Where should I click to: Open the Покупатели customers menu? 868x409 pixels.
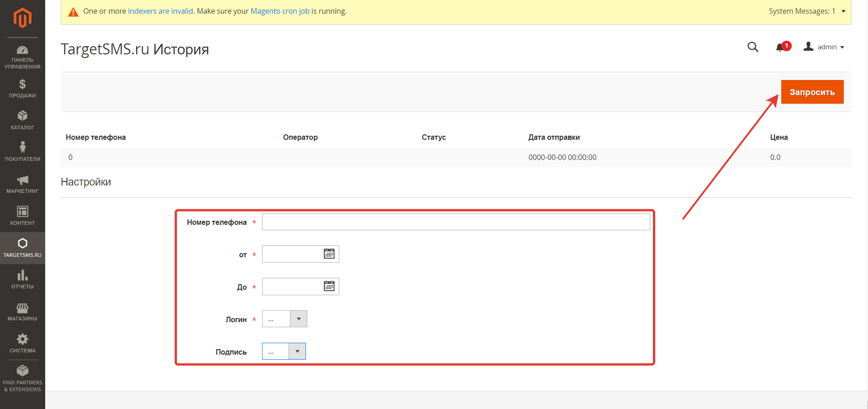pyautogui.click(x=22, y=152)
